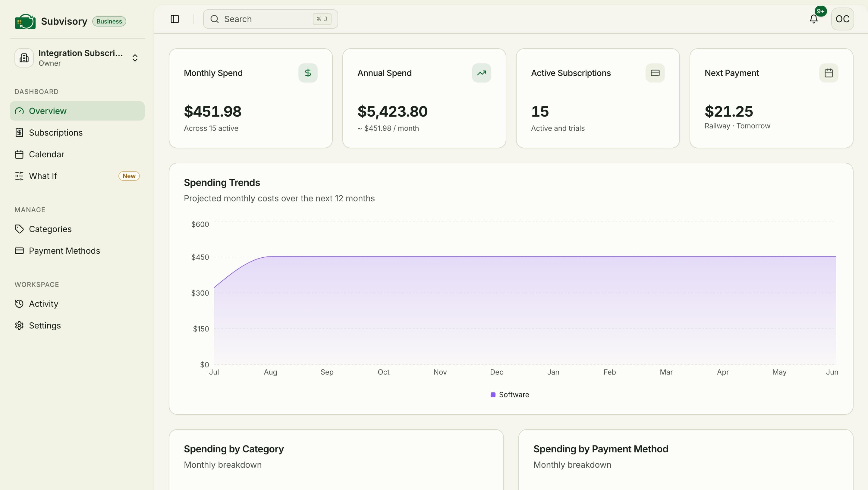The height and width of the screenshot is (490, 868).
Task: Click the Spending by Payment Method heading
Action: click(x=600, y=449)
